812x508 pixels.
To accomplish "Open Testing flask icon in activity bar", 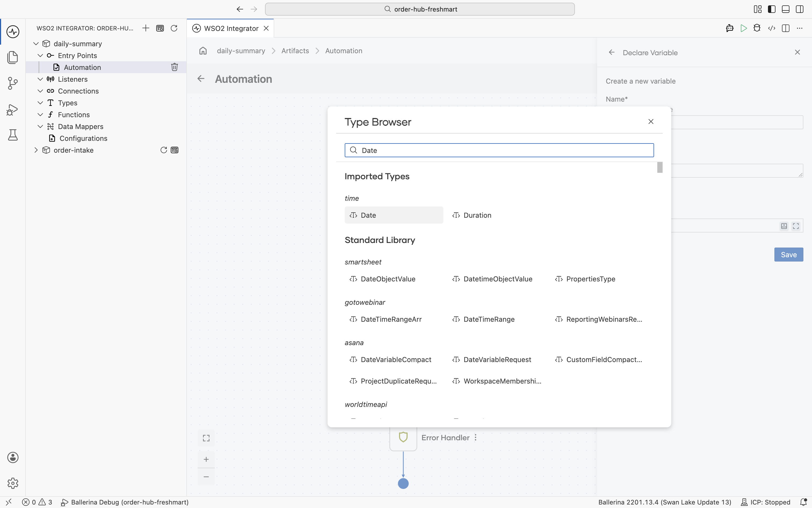I will (x=13, y=135).
